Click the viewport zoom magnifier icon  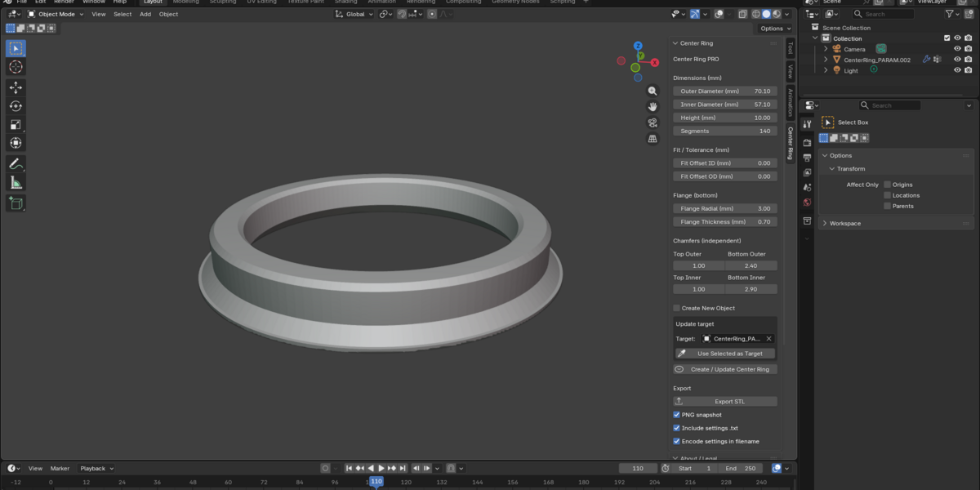point(653,91)
